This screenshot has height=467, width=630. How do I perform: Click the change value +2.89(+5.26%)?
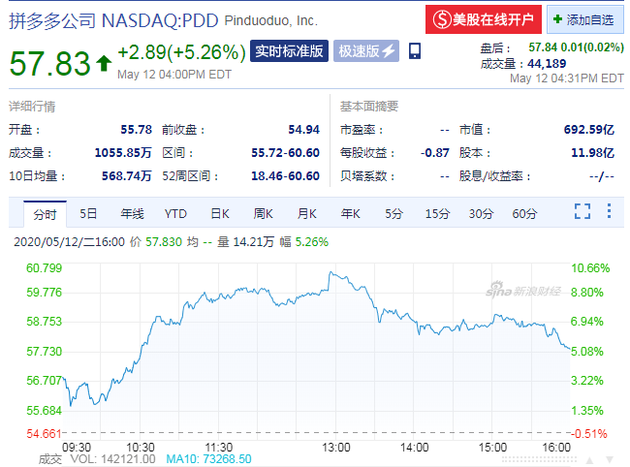point(182,52)
